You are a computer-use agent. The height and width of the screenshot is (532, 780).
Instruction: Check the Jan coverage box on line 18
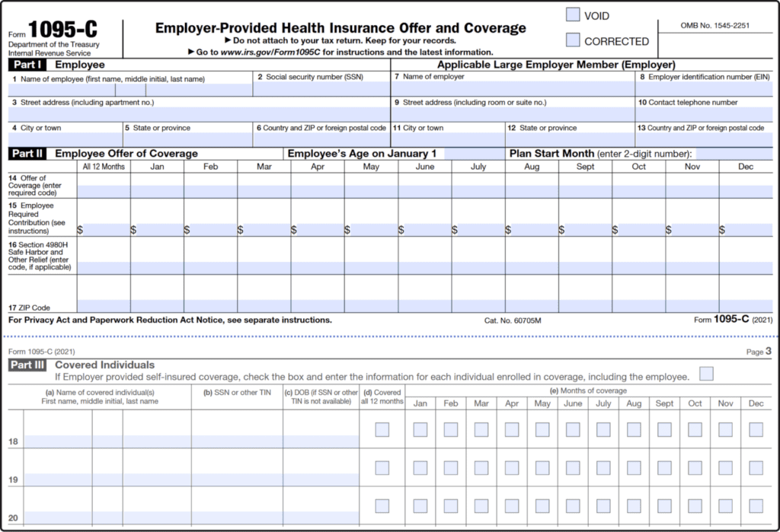(420, 428)
